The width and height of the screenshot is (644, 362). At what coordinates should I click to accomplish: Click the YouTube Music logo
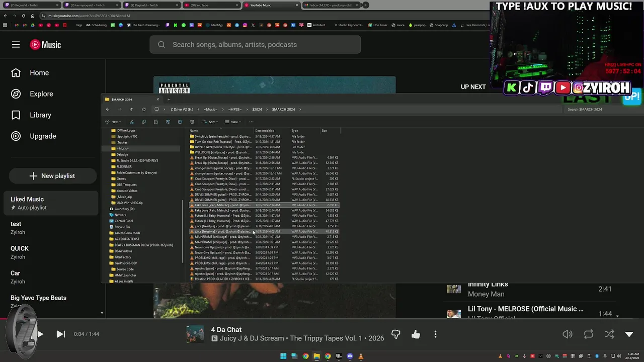pyautogui.click(x=45, y=45)
